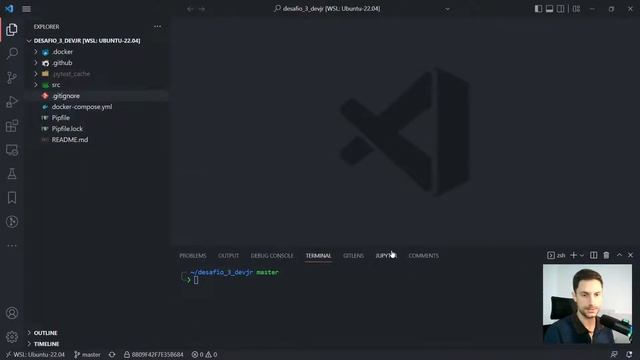Open the Bookmarks view in activity bar
This screenshot has height=360, width=640.
point(12,198)
